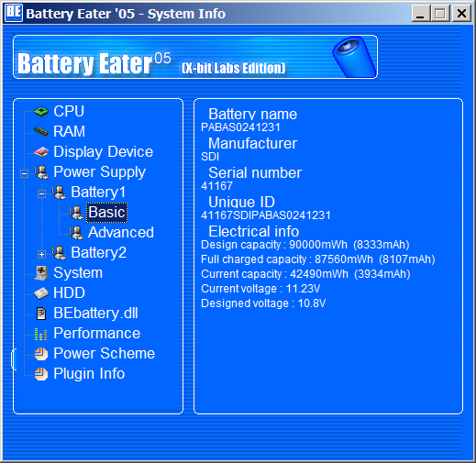Select CPU in the tree
The width and height of the screenshot is (476, 463).
(x=69, y=111)
